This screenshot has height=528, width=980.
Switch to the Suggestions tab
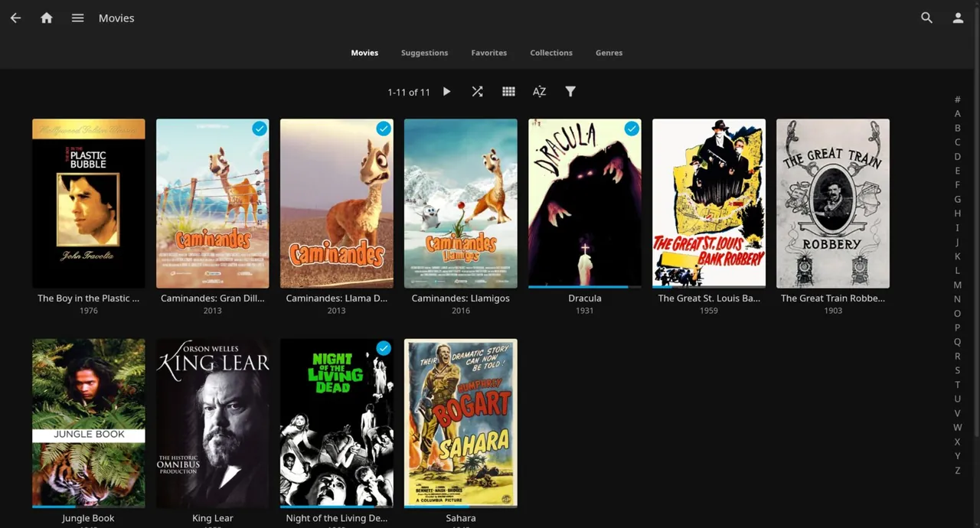click(424, 53)
